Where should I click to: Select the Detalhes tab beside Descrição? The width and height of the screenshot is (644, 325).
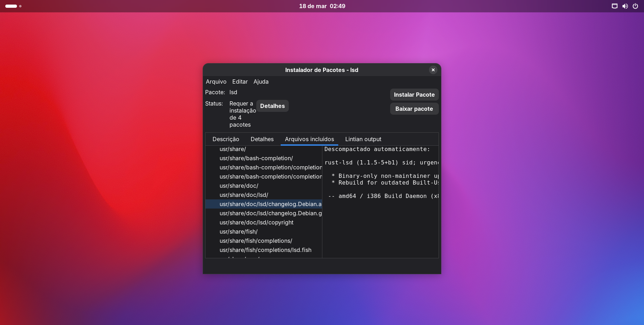click(x=262, y=139)
